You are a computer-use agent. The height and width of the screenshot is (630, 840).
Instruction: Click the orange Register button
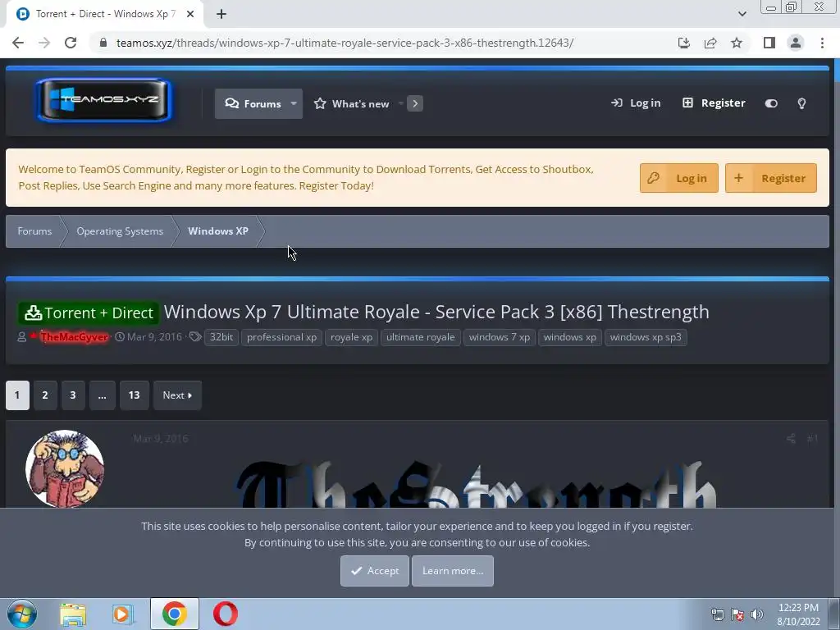point(770,178)
